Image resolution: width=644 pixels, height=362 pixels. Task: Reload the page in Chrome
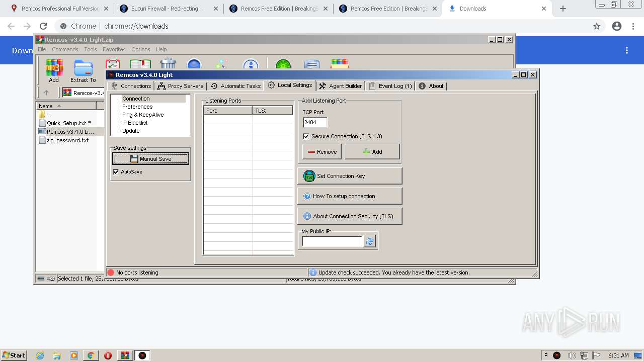[x=43, y=26]
